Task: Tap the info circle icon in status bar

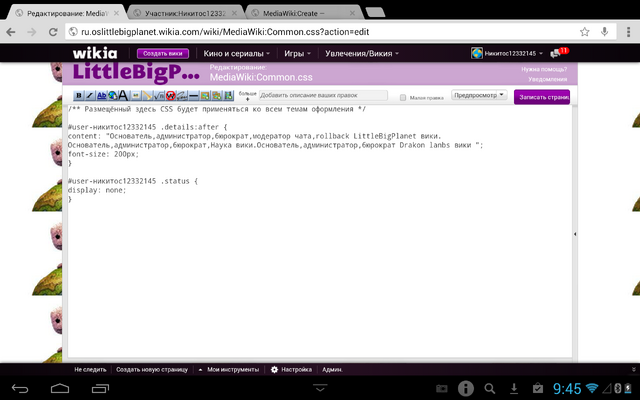Action: (466, 388)
